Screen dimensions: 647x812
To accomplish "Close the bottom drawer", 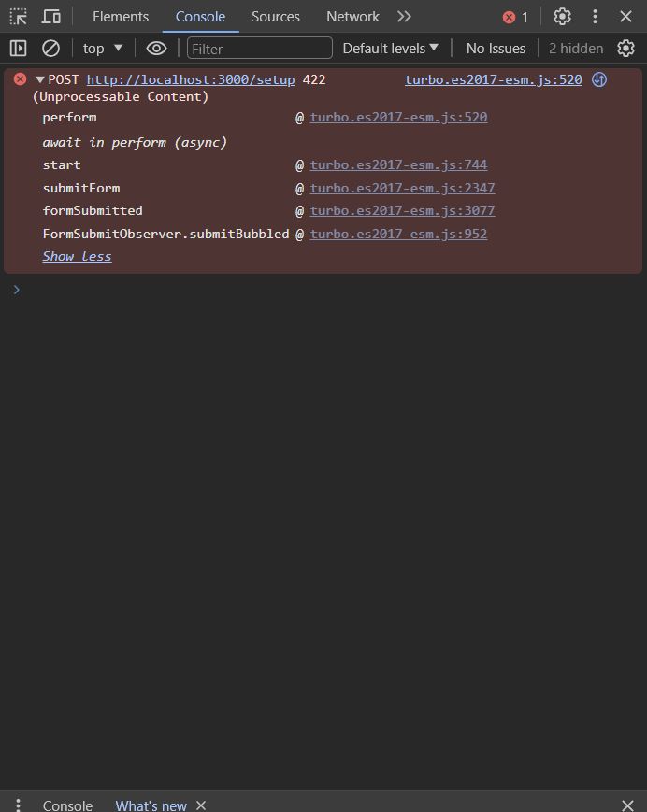I will tap(627, 805).
